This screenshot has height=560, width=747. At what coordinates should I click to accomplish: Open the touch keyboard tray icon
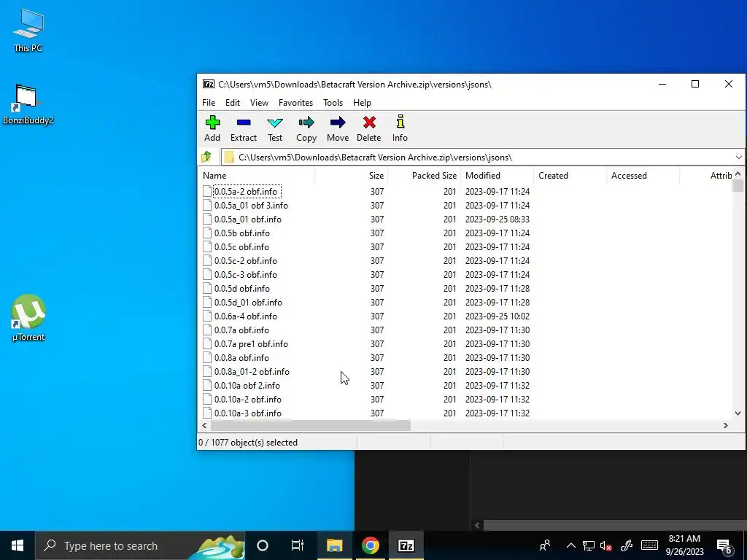pos(649,545)
